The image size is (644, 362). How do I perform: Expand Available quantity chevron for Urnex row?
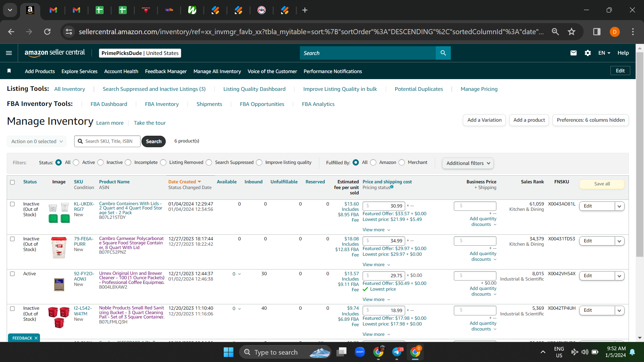coord(239,274)
